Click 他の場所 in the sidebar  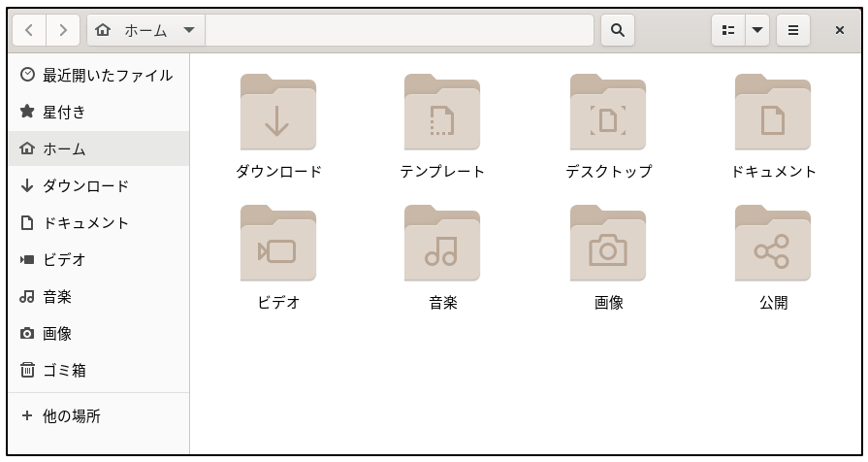point(71,416)
